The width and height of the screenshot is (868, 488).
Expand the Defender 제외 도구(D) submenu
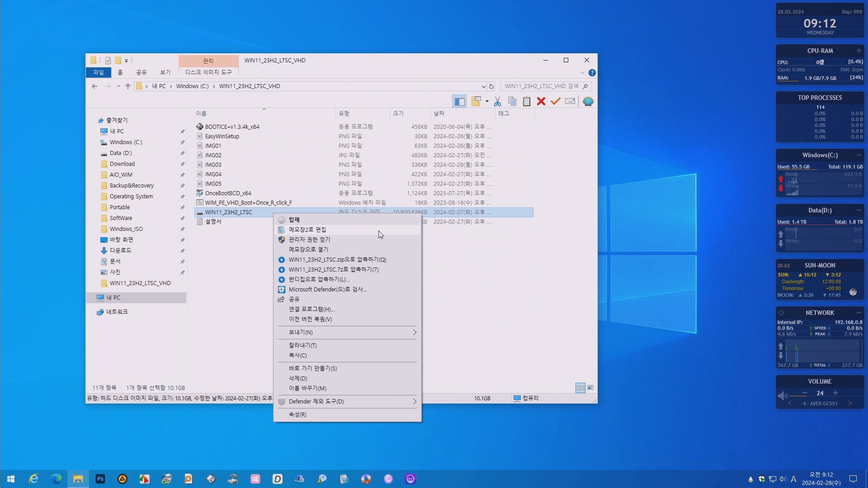tap(347, 401)
